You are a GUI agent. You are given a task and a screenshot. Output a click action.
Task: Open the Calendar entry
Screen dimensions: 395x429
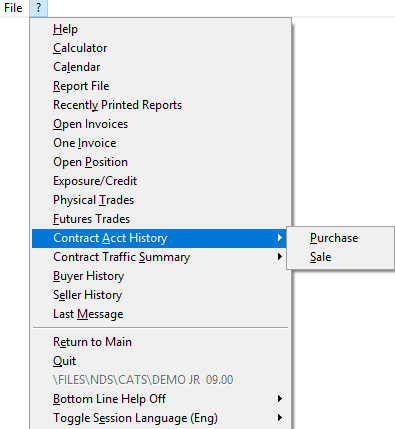pyautogui.click(x=159, y=67)
